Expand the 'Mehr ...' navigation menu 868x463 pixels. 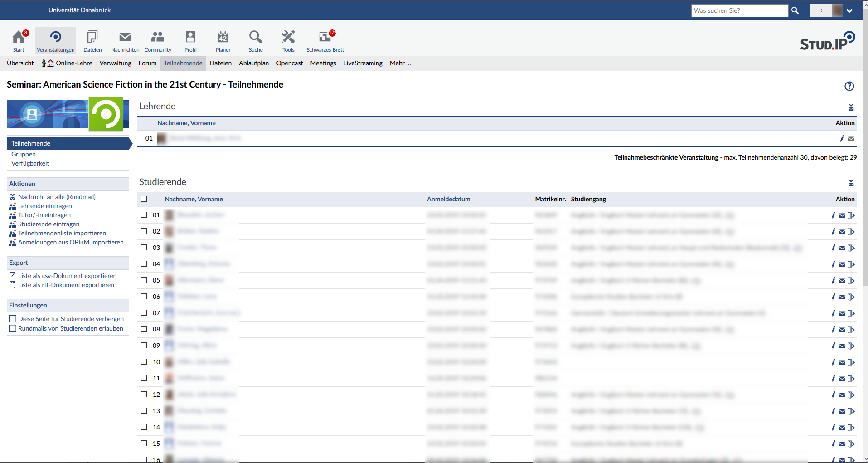(x=400, y=63)
